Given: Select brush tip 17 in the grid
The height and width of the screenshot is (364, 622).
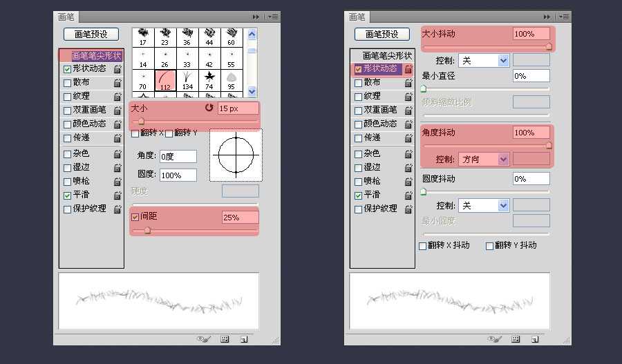Looking at the screenshot, I should click(x=143, y=37).
